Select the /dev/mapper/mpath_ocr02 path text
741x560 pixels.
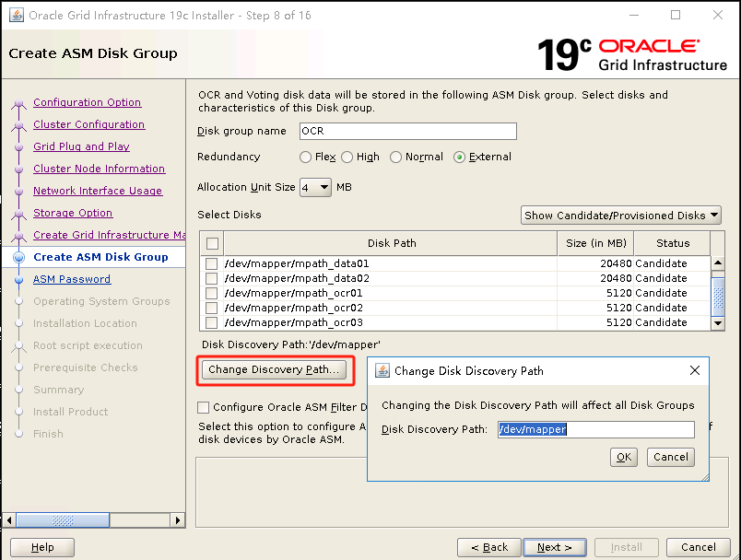coord(294,308)
